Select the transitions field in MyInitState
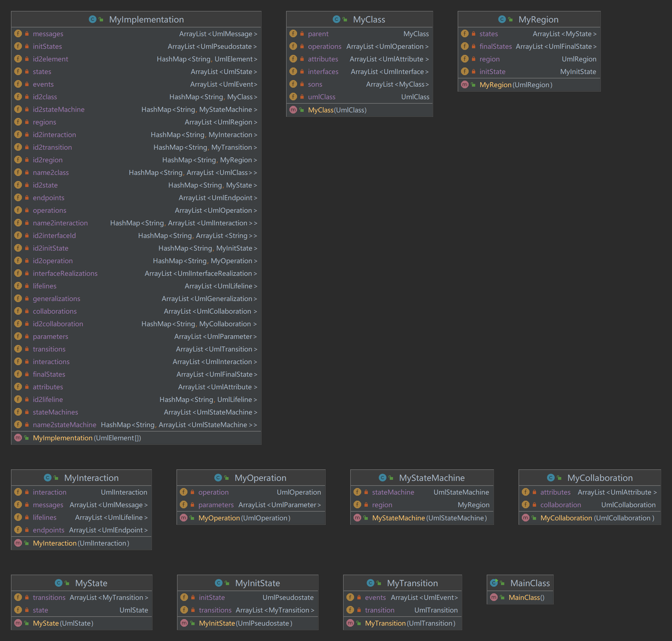 pos(215,610)
